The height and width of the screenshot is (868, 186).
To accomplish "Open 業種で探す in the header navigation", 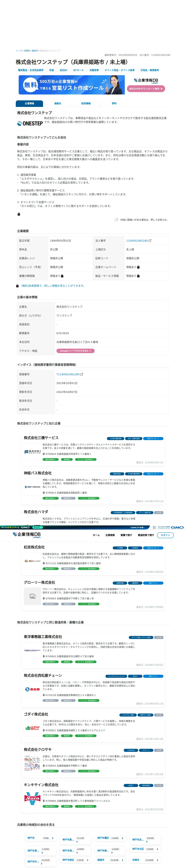I will point(126,535).
